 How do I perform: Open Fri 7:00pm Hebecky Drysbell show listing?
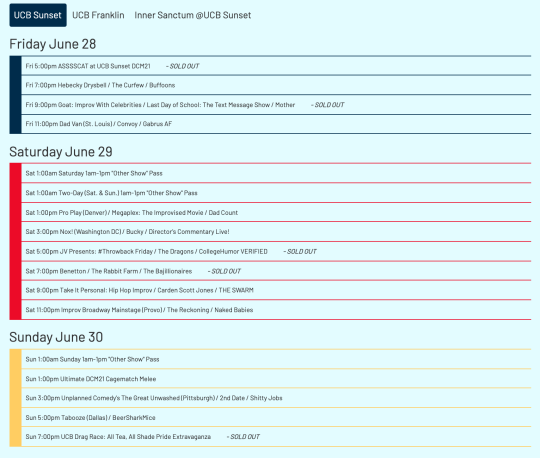(276, 85)
